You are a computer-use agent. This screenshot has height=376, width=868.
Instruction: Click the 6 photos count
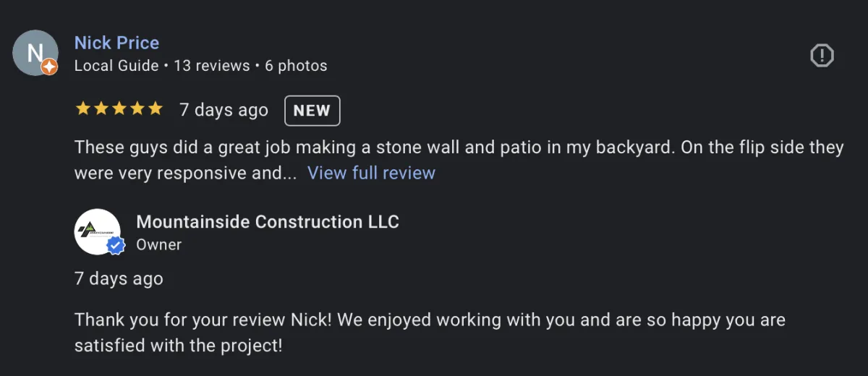click(296, 66)
